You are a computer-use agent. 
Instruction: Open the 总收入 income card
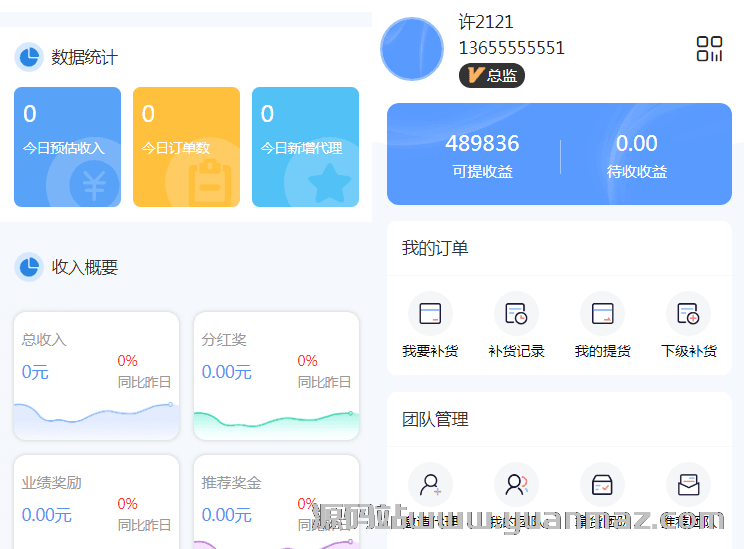pos(96,376)
